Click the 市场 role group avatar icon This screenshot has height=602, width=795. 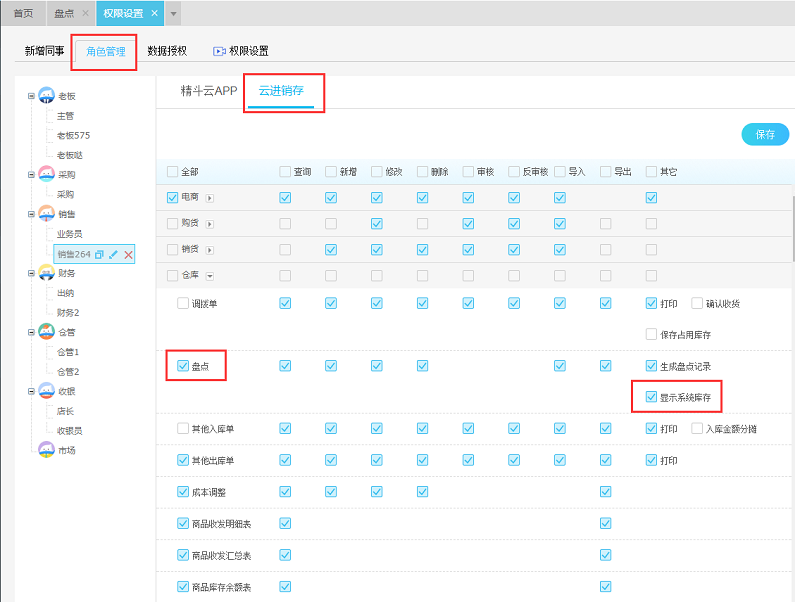[x=46, y=450]
